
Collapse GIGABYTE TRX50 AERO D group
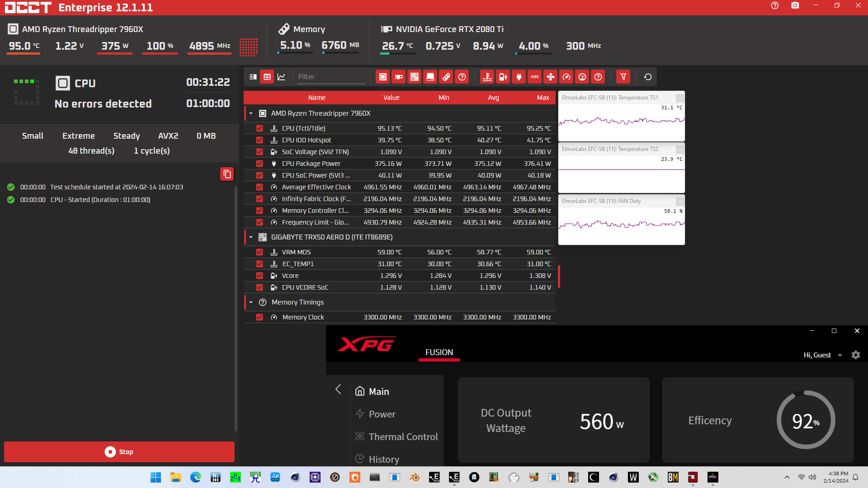[251, 237]
